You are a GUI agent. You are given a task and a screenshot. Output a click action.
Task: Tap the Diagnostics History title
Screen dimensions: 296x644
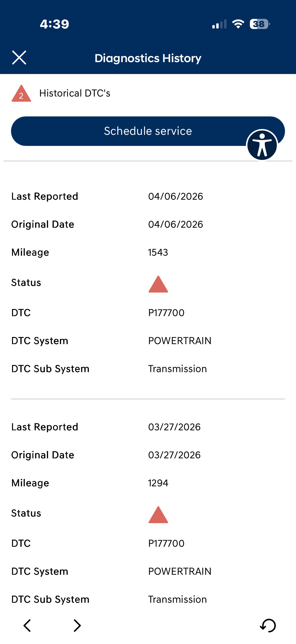pos(148,58)
